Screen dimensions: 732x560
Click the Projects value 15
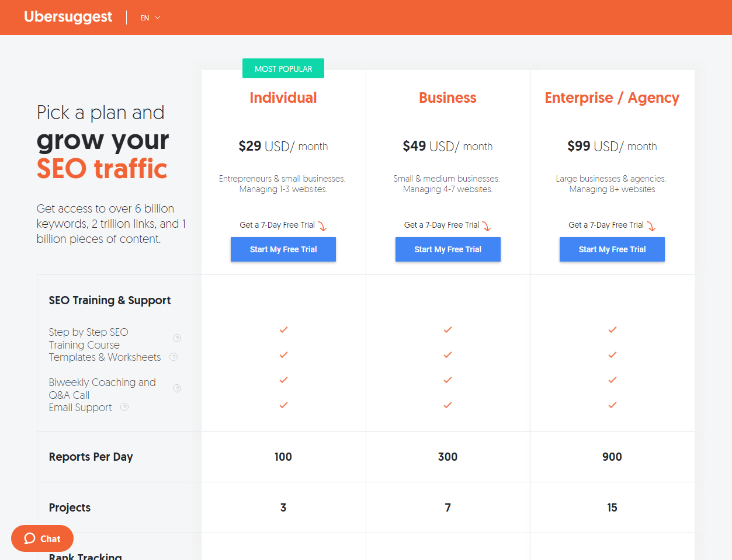coord(612,507)
